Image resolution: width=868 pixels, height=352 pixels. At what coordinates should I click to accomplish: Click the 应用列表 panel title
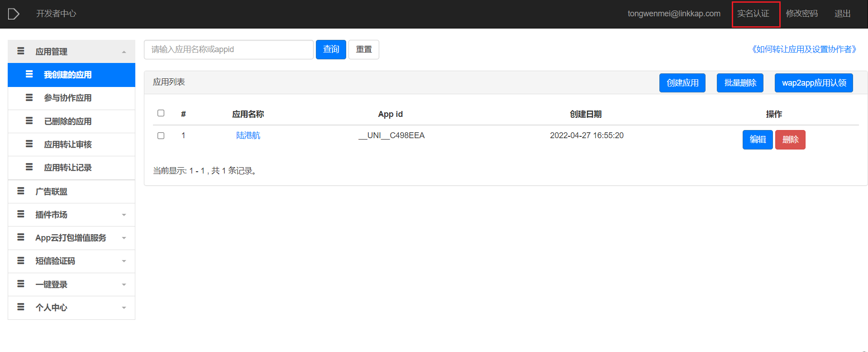[x=169, y=82]
